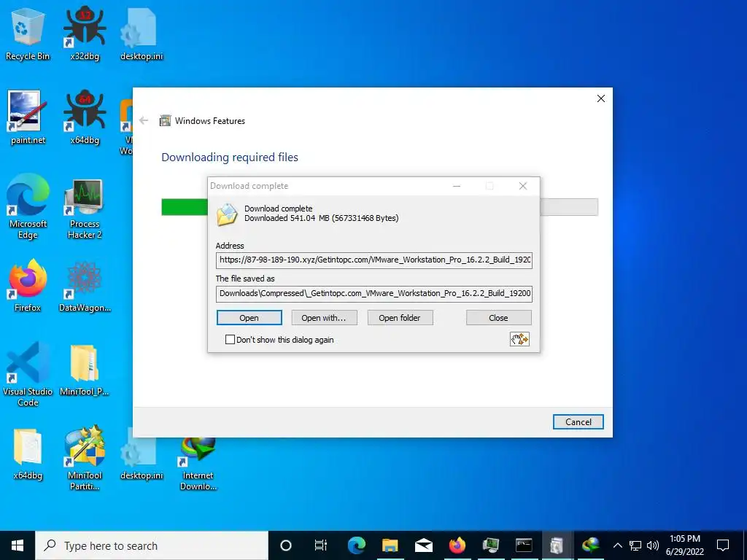
Task: Select the Microsoft Edge desktop shortcut
Action: coord(28,206)
